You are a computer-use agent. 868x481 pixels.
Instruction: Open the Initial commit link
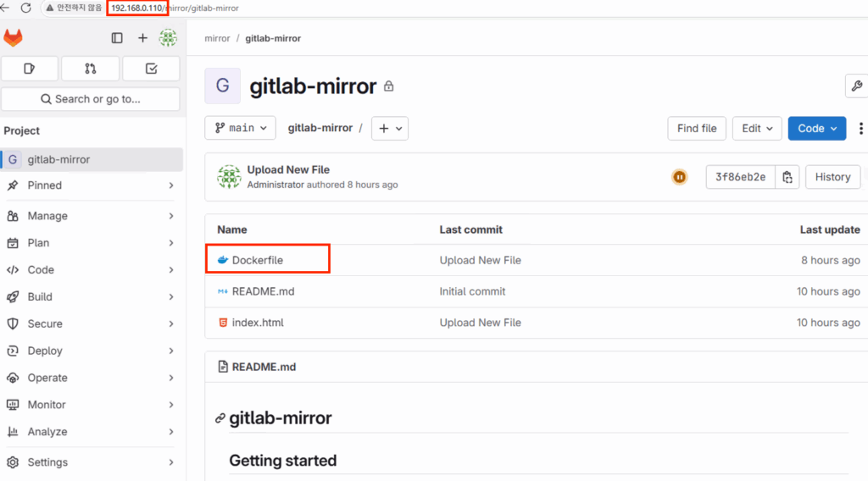[x=472, y=291]
